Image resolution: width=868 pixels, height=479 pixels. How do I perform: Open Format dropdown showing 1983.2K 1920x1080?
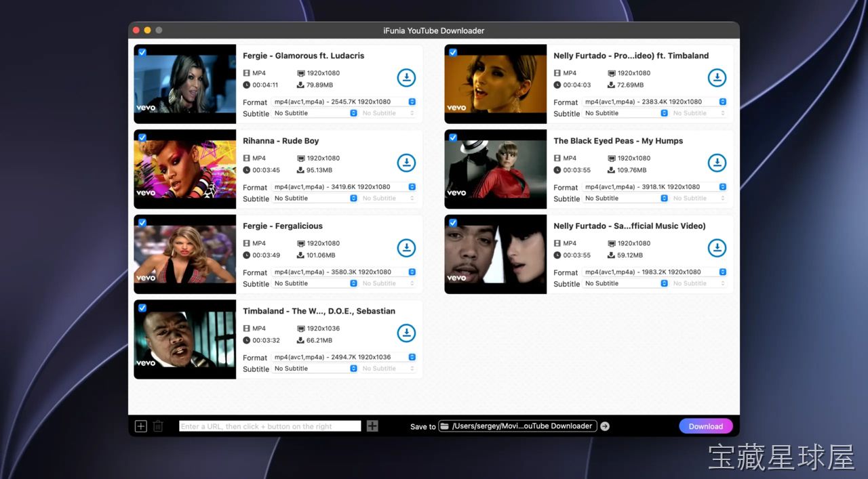pyautogui.click(x=655, y=272)
